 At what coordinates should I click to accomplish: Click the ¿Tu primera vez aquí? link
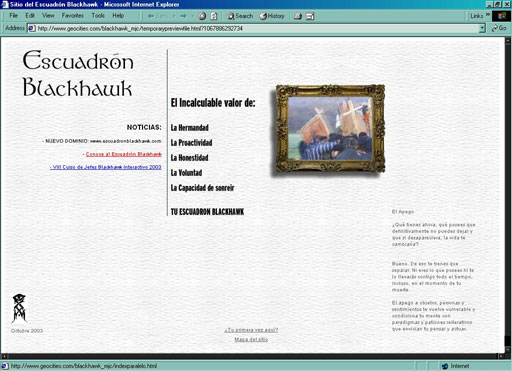(251, 330)
